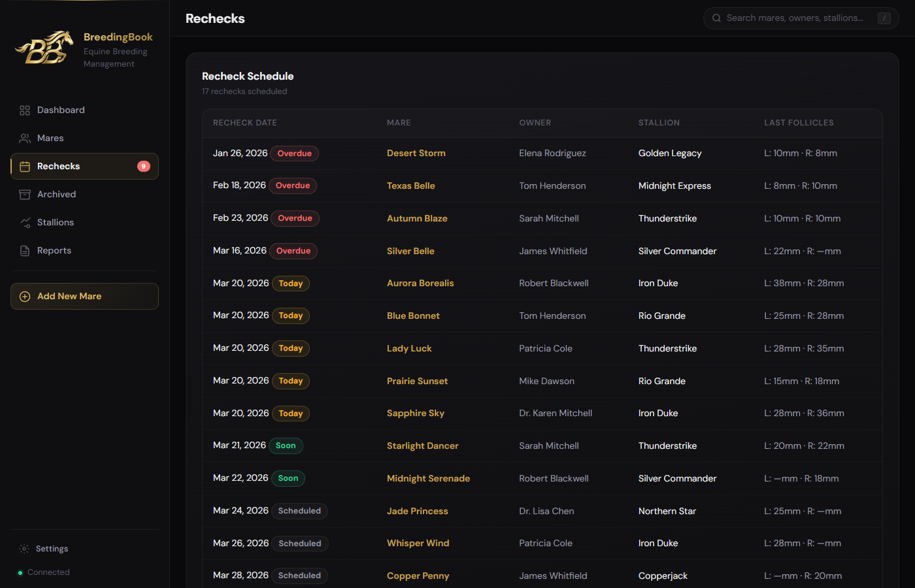Navigate to Stallions
The width and height of the screenshot is (915, 588).
[x=84, y=223]
